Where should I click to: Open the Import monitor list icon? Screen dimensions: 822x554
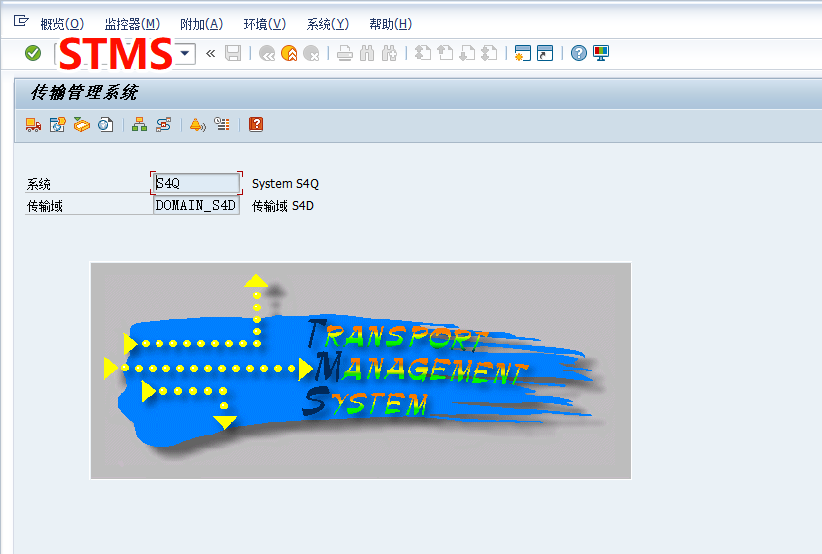[222, 125]
